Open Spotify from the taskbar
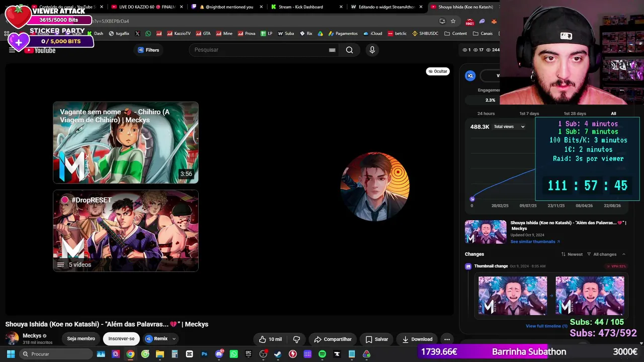 point(322,354)
